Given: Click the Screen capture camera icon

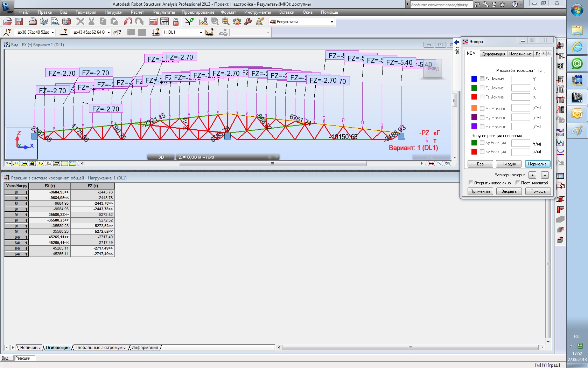Looking at the screenshot, I should click(66, 22).
